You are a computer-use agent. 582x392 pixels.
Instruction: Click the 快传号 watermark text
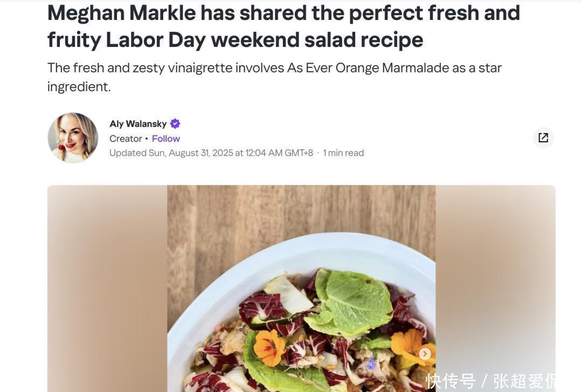coord(451,381)
